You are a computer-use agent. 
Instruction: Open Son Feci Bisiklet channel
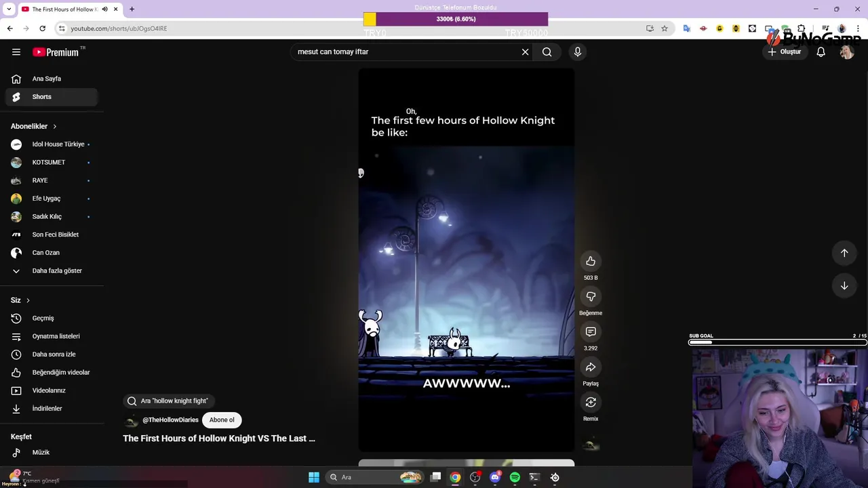tap(52, 235)
